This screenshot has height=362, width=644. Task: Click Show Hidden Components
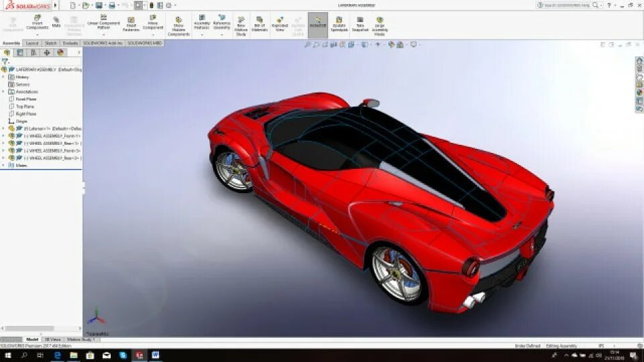tap(178, 26)
